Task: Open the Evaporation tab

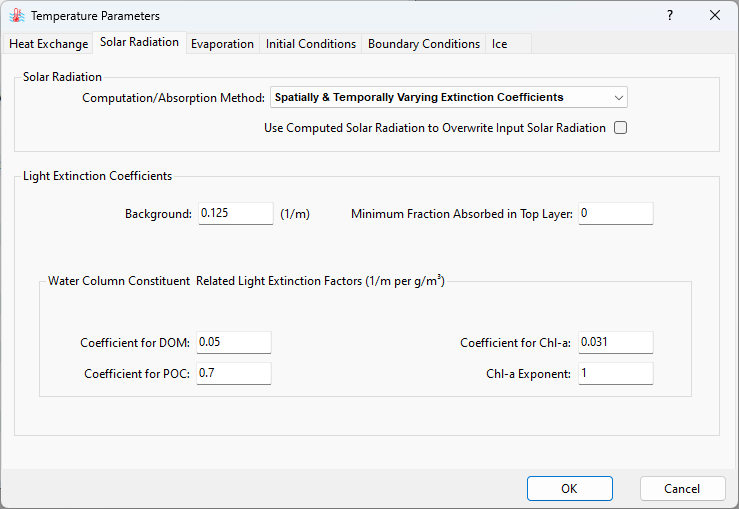Action: [x=222, y=44]
